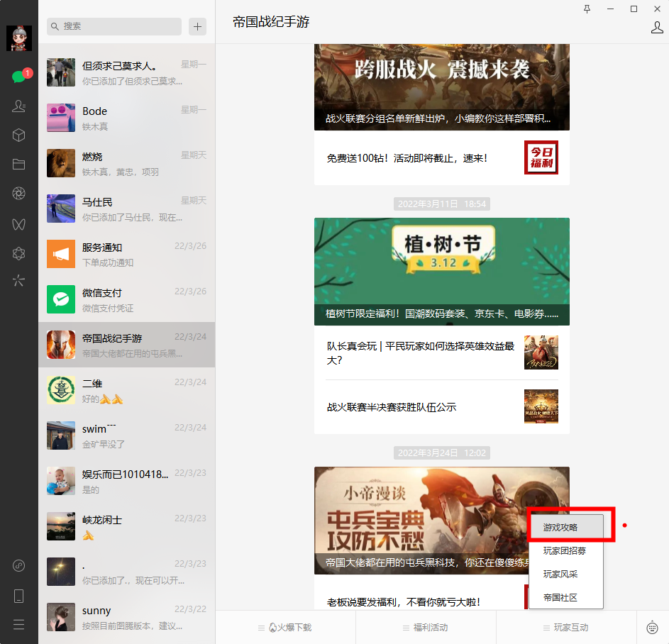This screenshot has width=669, height=644.
Task: Select 玩家风采 menu entry
Action: (x=565, y=574)
